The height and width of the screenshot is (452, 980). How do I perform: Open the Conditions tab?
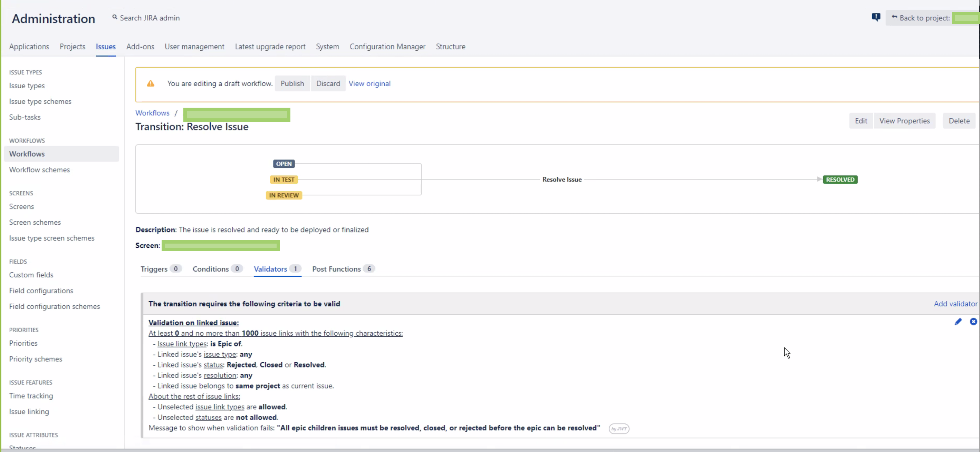tap(210, 269)
